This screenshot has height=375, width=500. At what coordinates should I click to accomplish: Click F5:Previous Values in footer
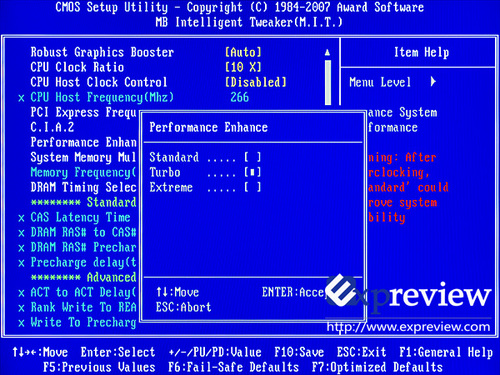(99, 367)
